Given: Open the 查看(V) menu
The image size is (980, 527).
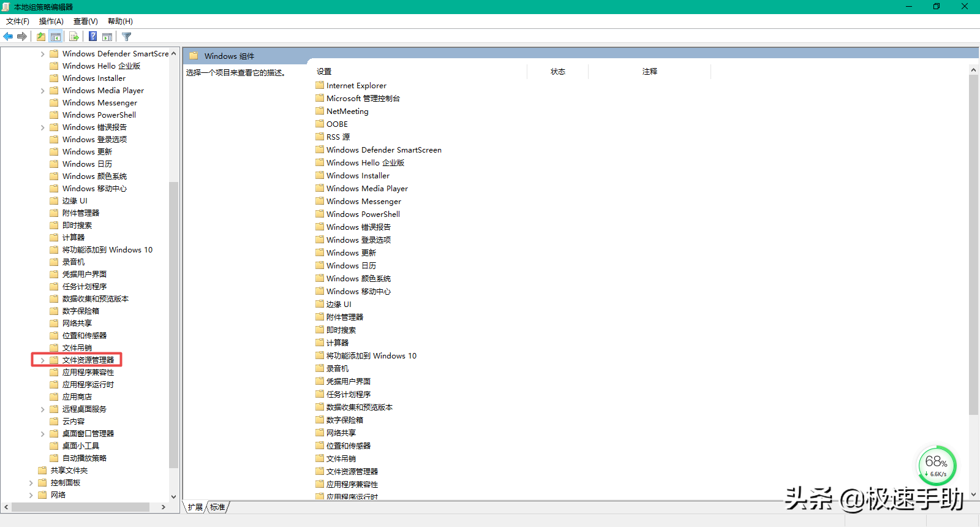Looking at the screenshot, I should pyautogui.click(x=86, y=21).
